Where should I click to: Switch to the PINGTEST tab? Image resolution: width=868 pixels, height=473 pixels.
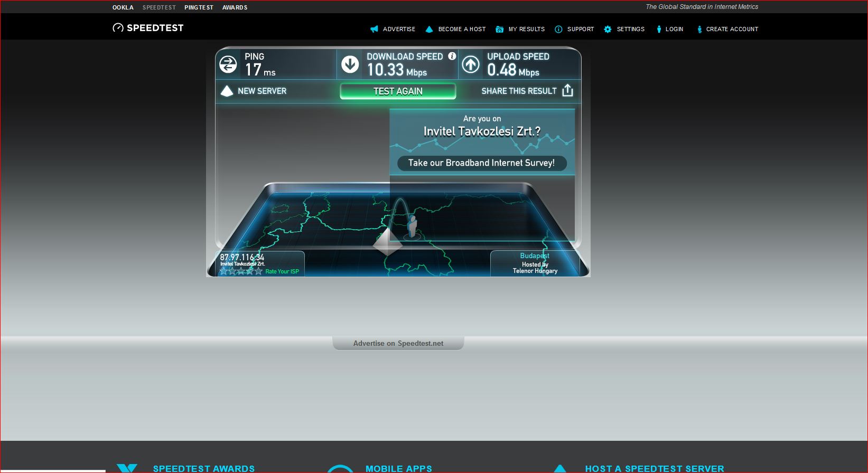(199, 7)
